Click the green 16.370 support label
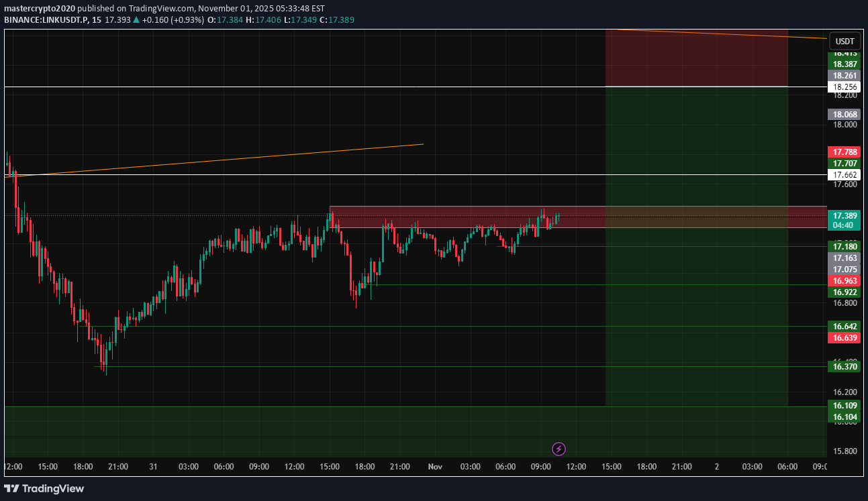 click(843, 367)
